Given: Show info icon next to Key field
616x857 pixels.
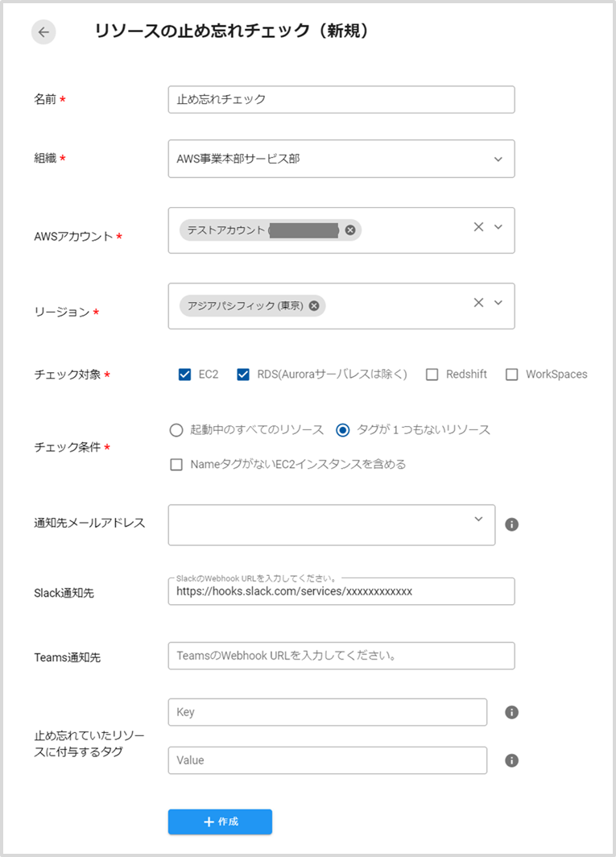Looking at the screenshot, I should (511, 712).
